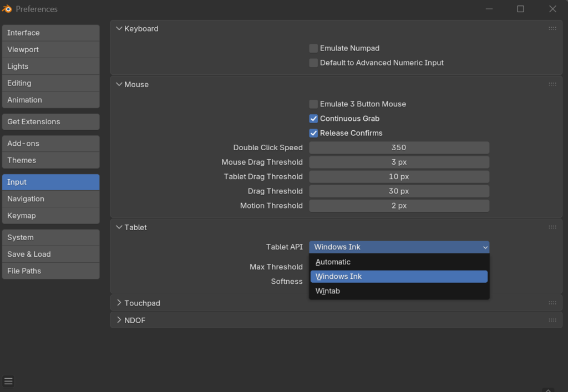Viewport: 568px width, 392px height.
Task: Enable Emulate 3 Button Mouse
Action: (x=314, y=104)
